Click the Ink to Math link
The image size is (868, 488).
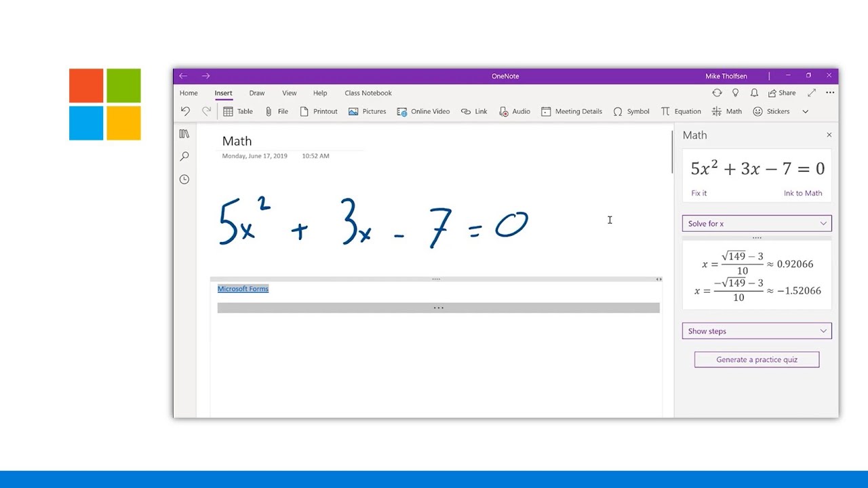tap(803, 193)
